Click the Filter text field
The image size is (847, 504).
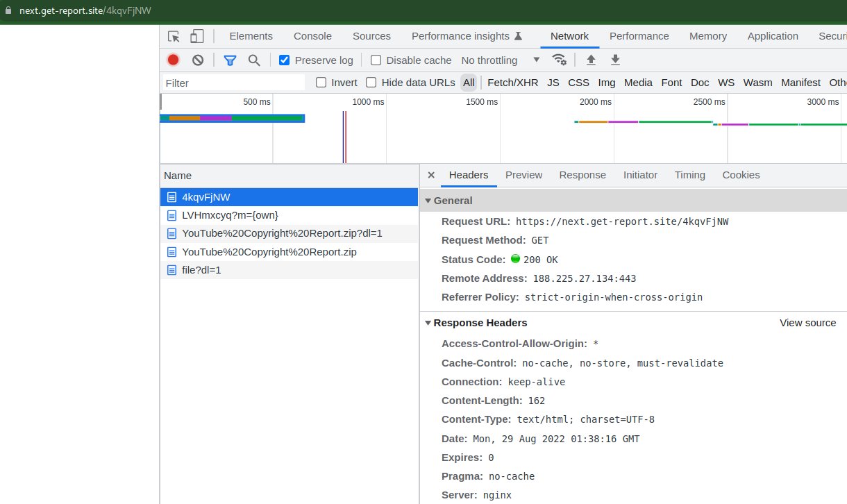point(233,83)
